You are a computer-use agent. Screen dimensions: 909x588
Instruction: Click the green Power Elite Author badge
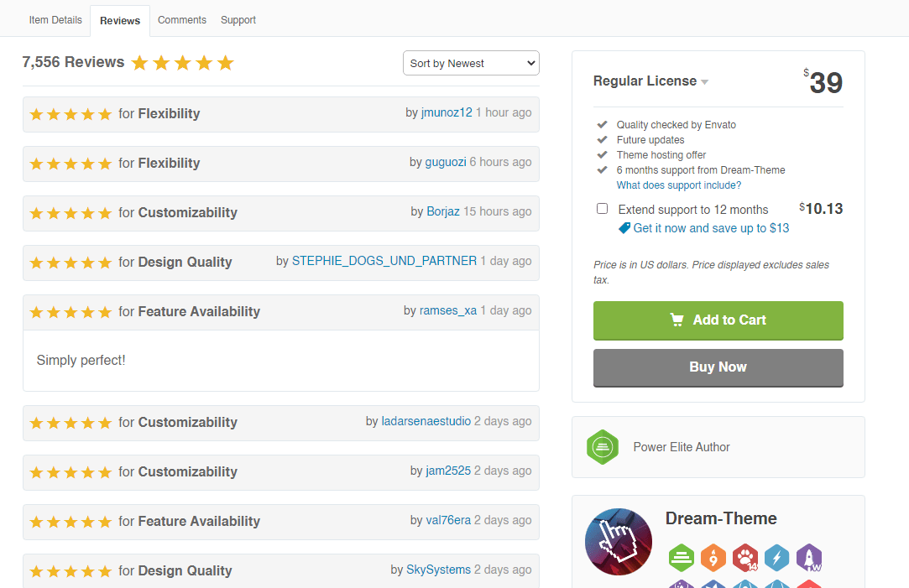603,447
